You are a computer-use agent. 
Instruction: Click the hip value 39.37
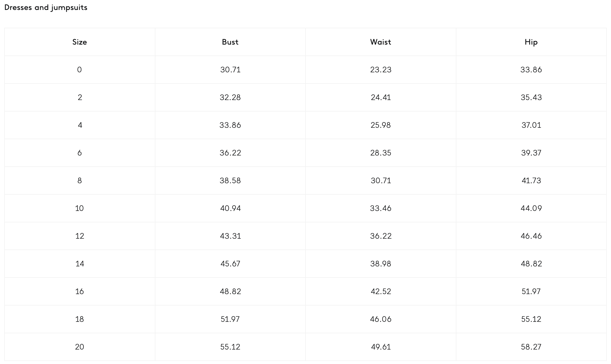tap(531, 153)
